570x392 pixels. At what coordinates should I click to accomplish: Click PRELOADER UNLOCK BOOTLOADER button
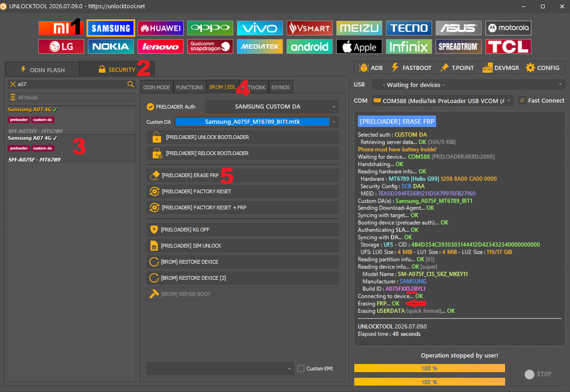242,137
